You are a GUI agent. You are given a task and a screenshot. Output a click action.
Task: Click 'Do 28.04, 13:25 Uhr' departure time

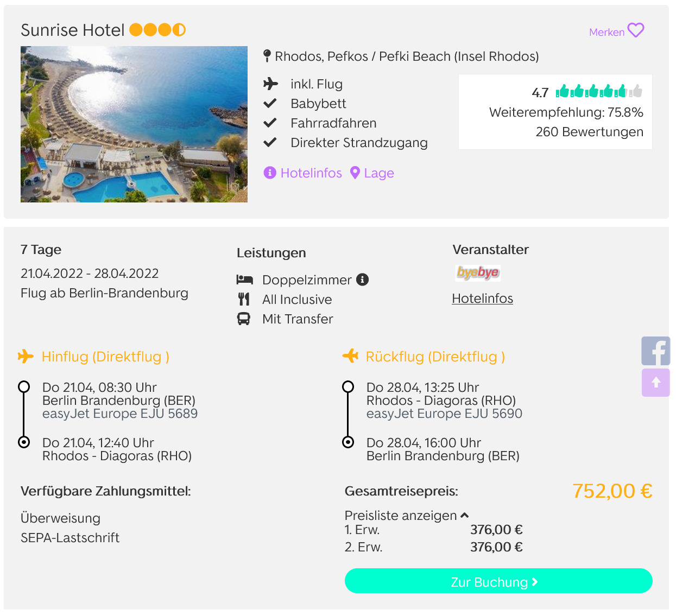click(422, 388)
